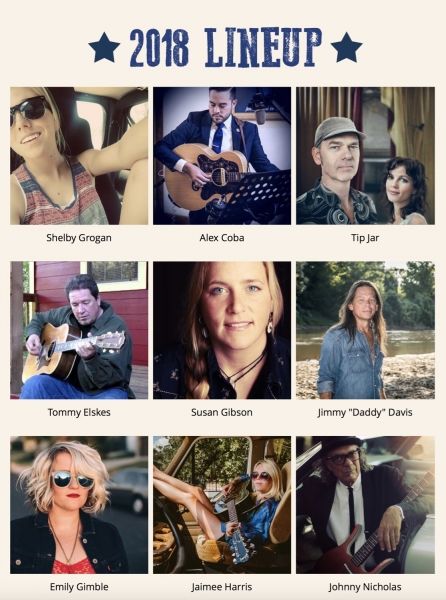Select the Susan Gibson caption

click(x=222, y=412)
